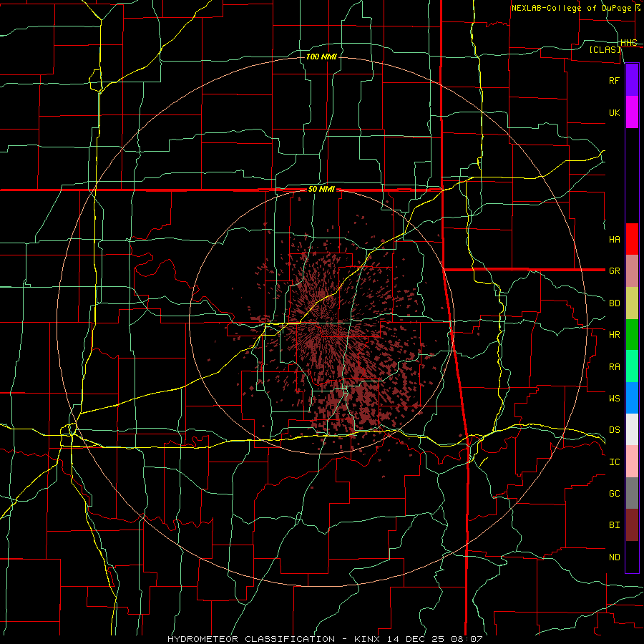Viewport: 644px width, 644px height.
Task: Click the [CLAS] units label
Action: point(605,49)
